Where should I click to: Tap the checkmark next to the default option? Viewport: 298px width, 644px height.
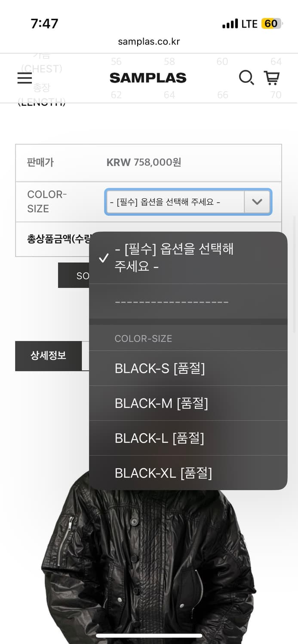point(103,258)
